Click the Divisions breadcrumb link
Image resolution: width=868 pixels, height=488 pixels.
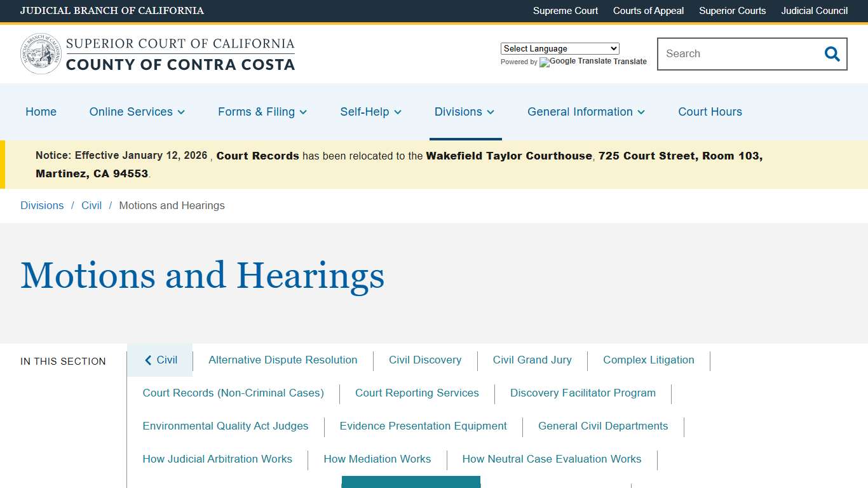pyautogui.click(x=42, y=205)
